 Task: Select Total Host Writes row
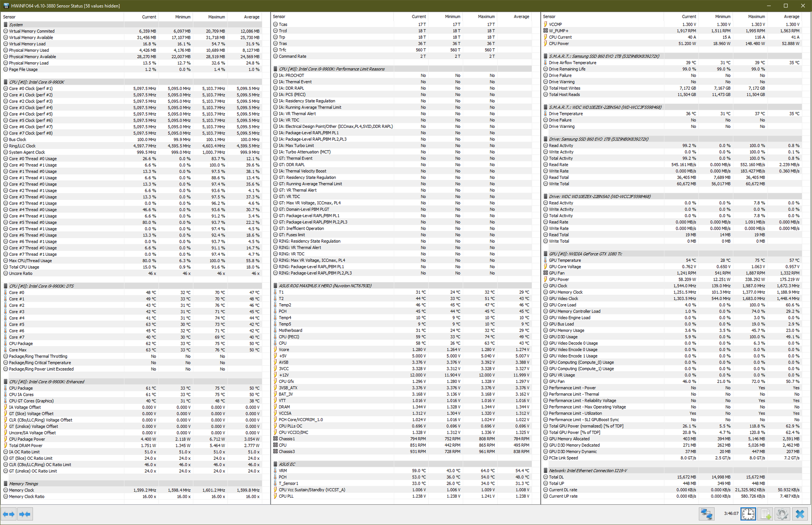(x=672, y=88)
